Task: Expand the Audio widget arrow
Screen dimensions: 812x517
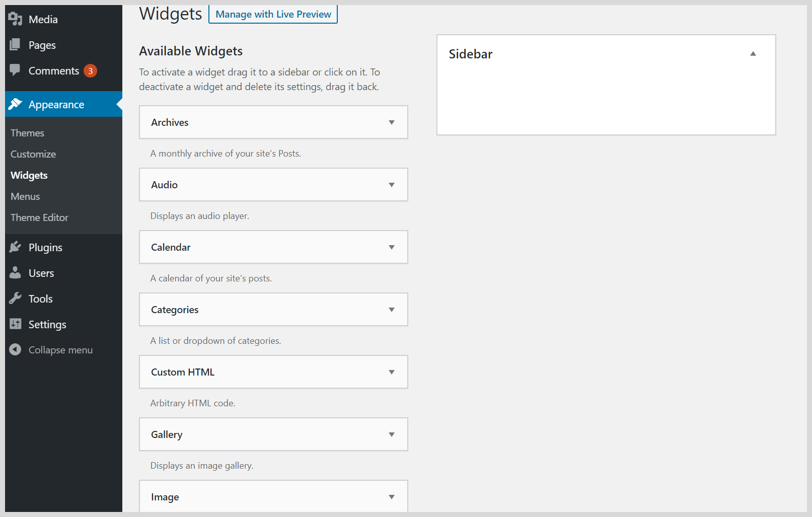Action: [392, 185]
